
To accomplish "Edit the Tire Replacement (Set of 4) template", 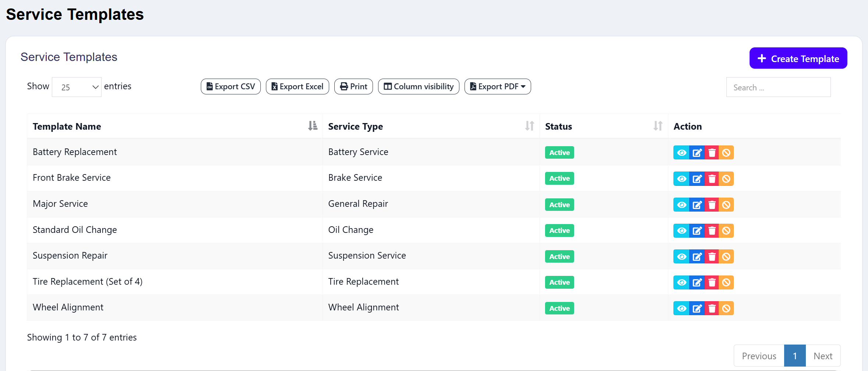I will 697,282.
